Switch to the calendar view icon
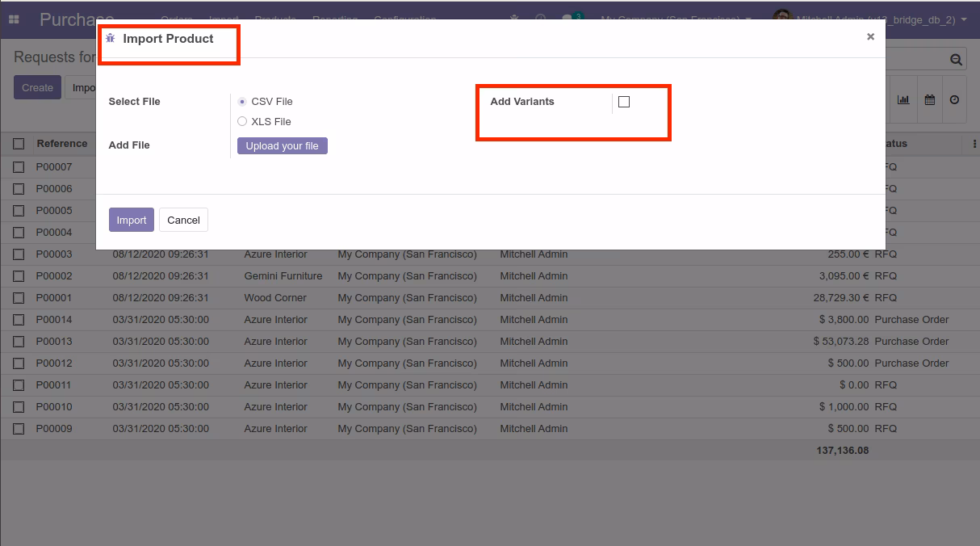Image resolution: width=980 pixels, height=546 pixels. click(x=930, y=99)
